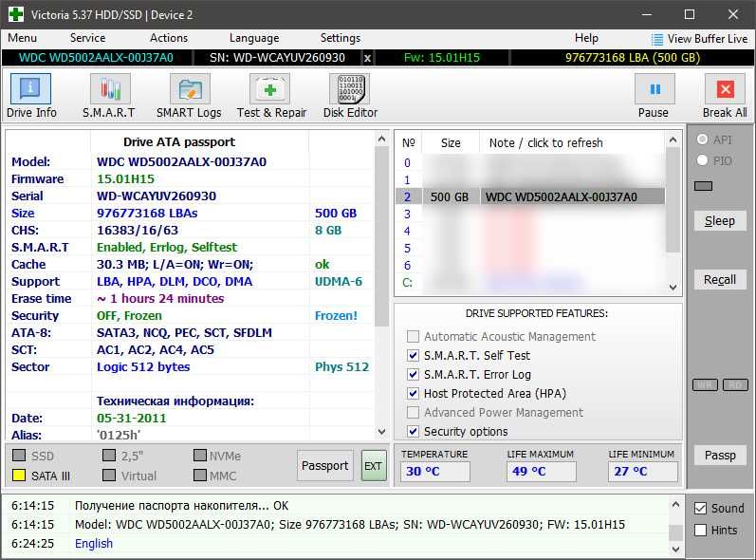Open the Menu menu

pos(22,38)
